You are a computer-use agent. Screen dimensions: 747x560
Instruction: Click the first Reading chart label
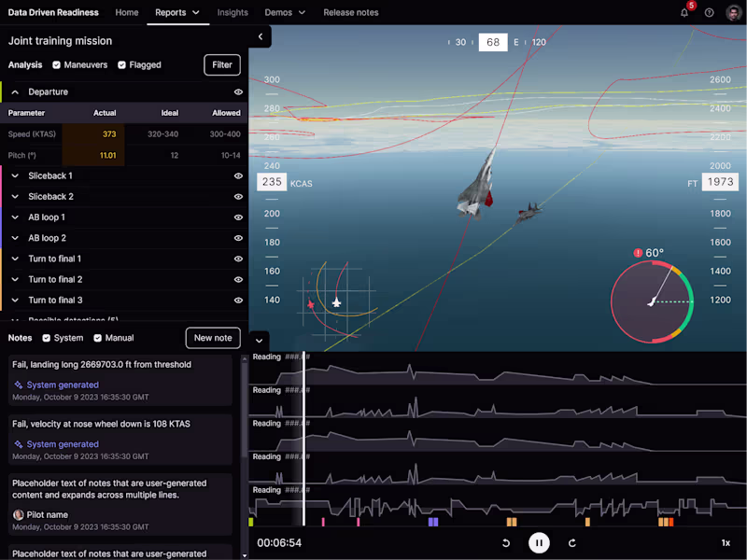266,357
